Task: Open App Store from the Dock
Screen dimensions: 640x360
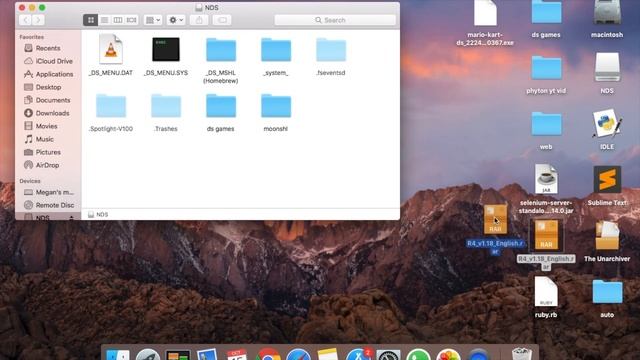Action: (359, 355)
